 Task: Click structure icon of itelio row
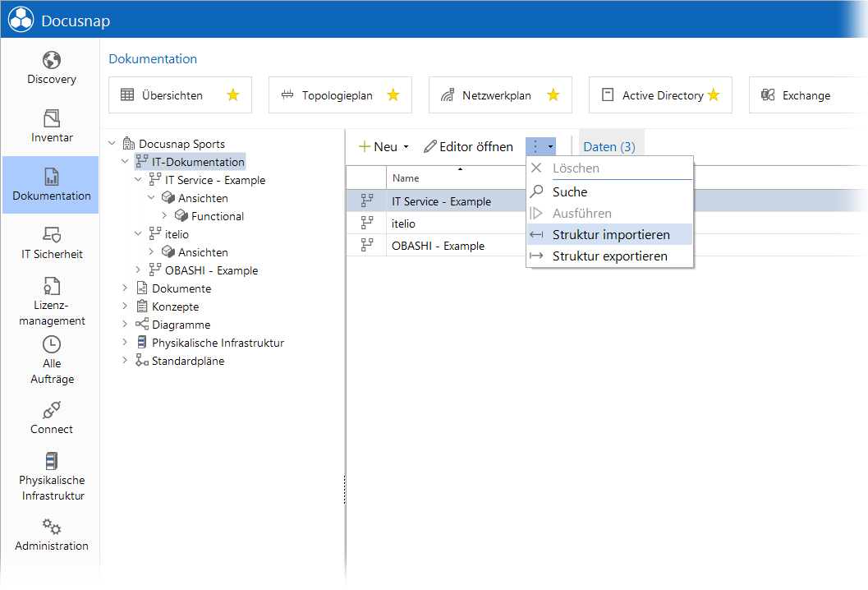[367, 223]
